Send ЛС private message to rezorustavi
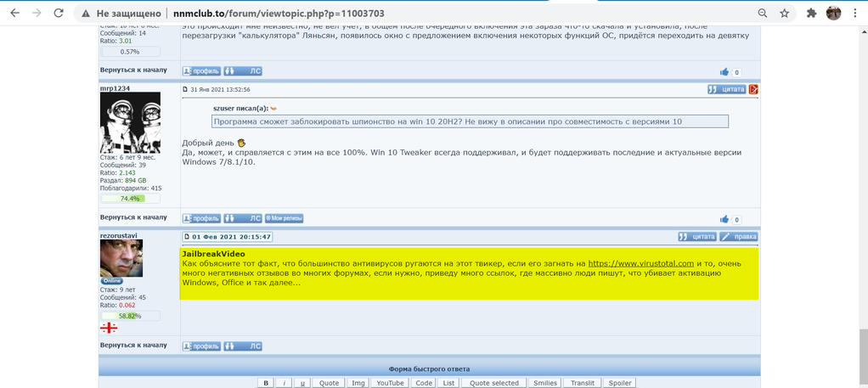This screenshot has width=868, height=388. 242,346
